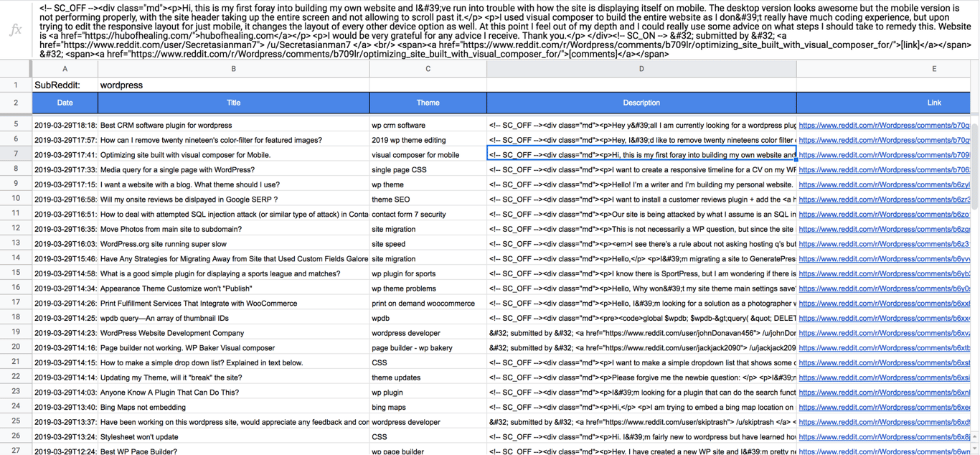980x455 pixels.
Task: Click the 'Theme' header cell
Action: point(428,103)
